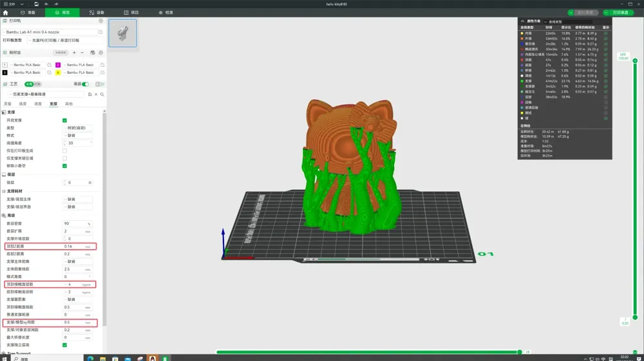Switch to the Calibration tab
Image resolution: width=644 pixels, height=361 pixels.
(166, 13)
